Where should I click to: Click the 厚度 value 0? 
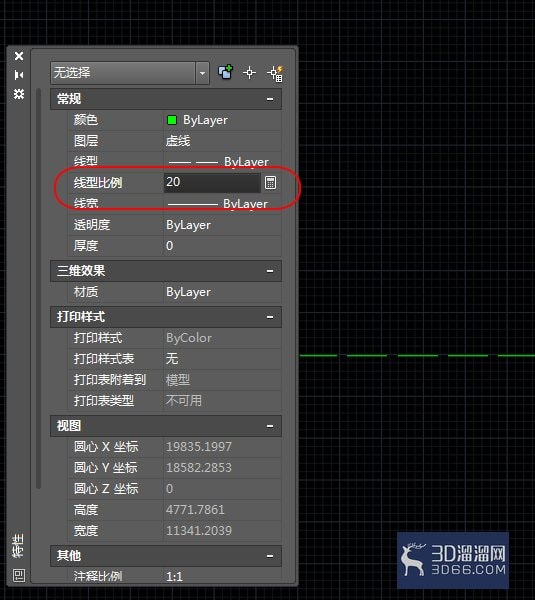pyautogui.click(x=170, y=246)
